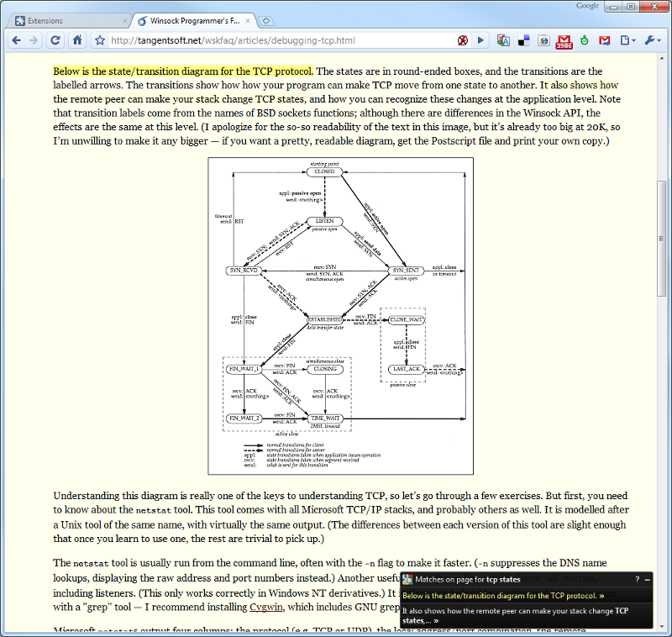The height and width of the screenshot is (637, 672).
Task: Bookmark this page with the star icon
Action: (x=100, y=40)
